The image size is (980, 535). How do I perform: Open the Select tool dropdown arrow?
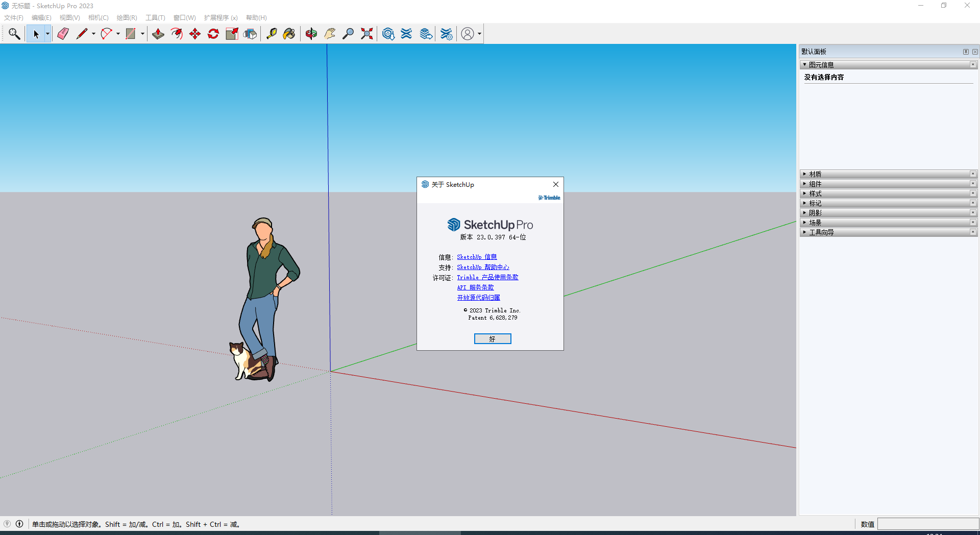(x=47, y=34)
